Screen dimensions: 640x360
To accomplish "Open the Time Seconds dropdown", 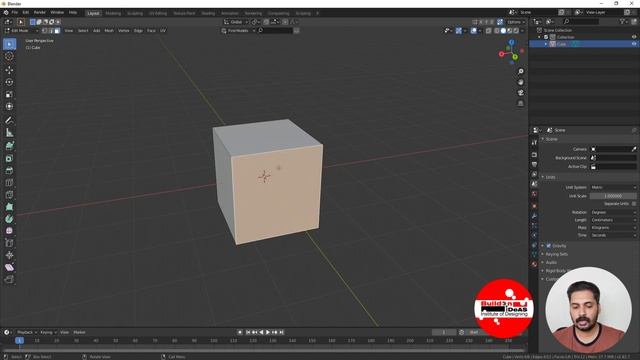I will (x=613, y=236).
